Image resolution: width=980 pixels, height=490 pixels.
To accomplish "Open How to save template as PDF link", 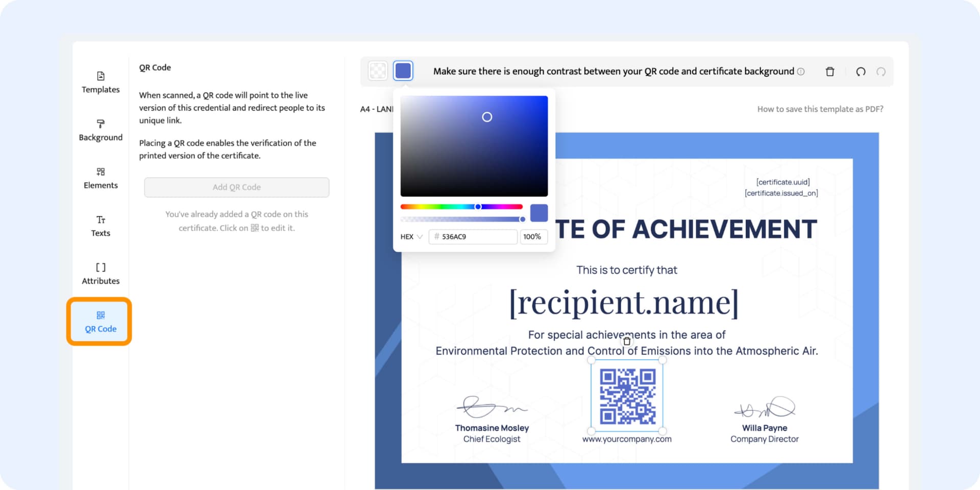I will (820, 109).
